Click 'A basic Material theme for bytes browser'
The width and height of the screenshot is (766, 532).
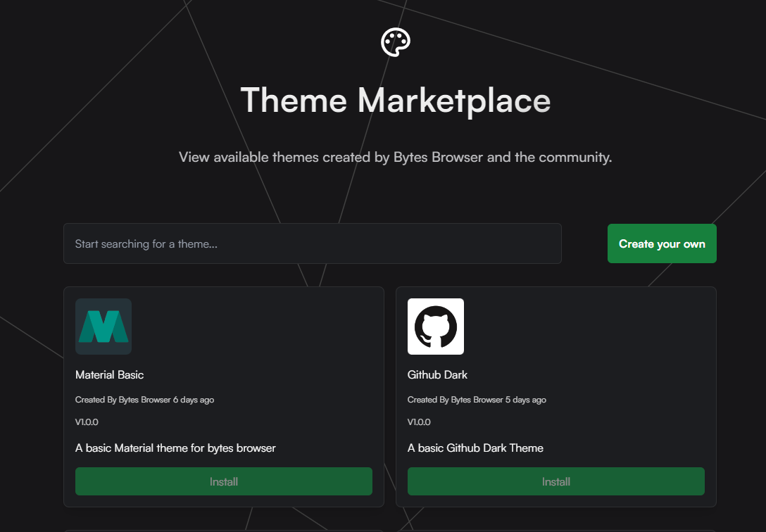[x=175, y=448]
